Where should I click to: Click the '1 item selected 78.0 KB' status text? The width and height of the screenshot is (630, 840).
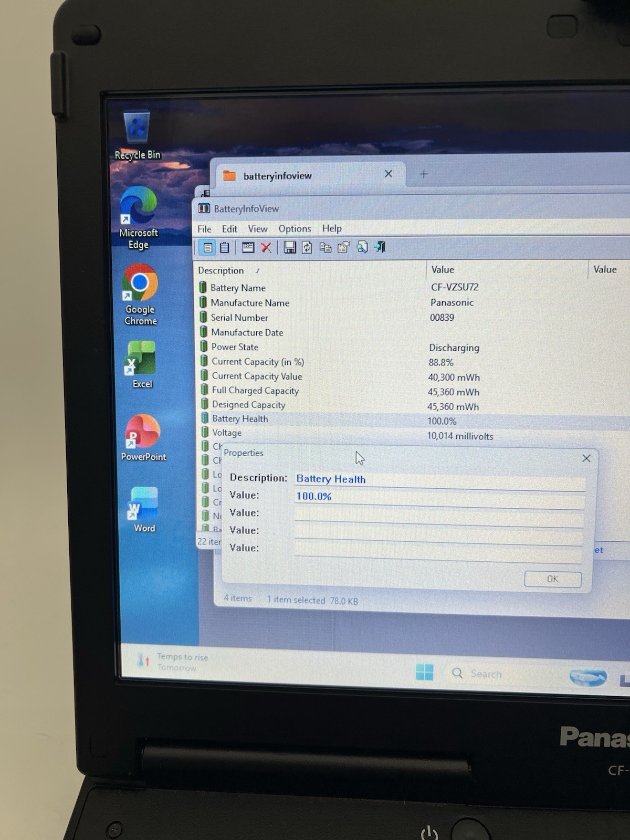click(312, 601)
